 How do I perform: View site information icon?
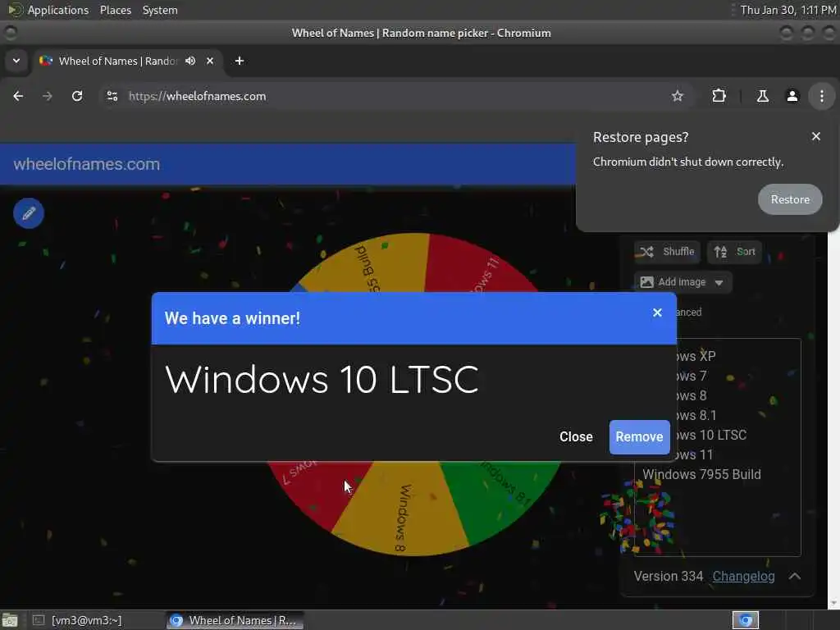pos(112,96)
